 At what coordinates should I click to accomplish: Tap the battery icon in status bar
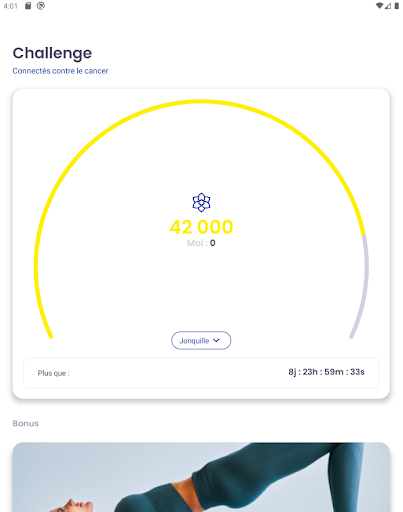pos(397,6)
